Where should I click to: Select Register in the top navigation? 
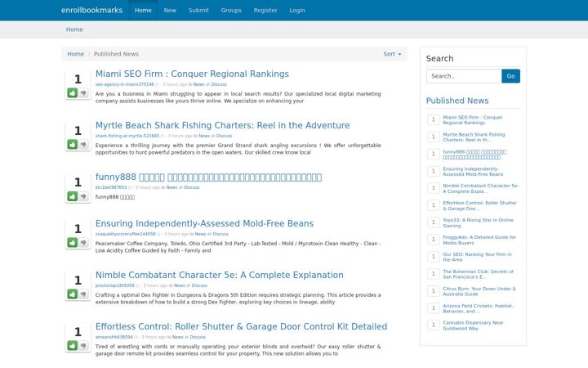pyautogui.click(x=265, y=10)
